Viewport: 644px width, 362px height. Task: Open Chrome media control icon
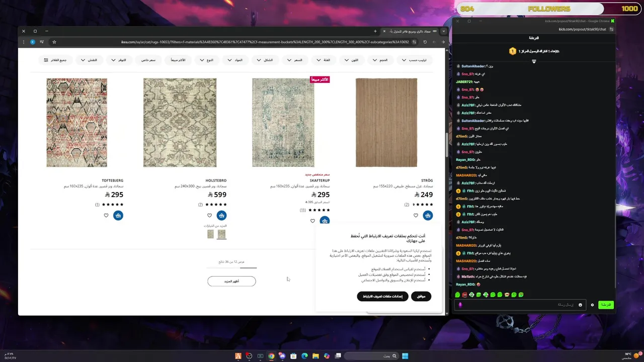point(42,42)
